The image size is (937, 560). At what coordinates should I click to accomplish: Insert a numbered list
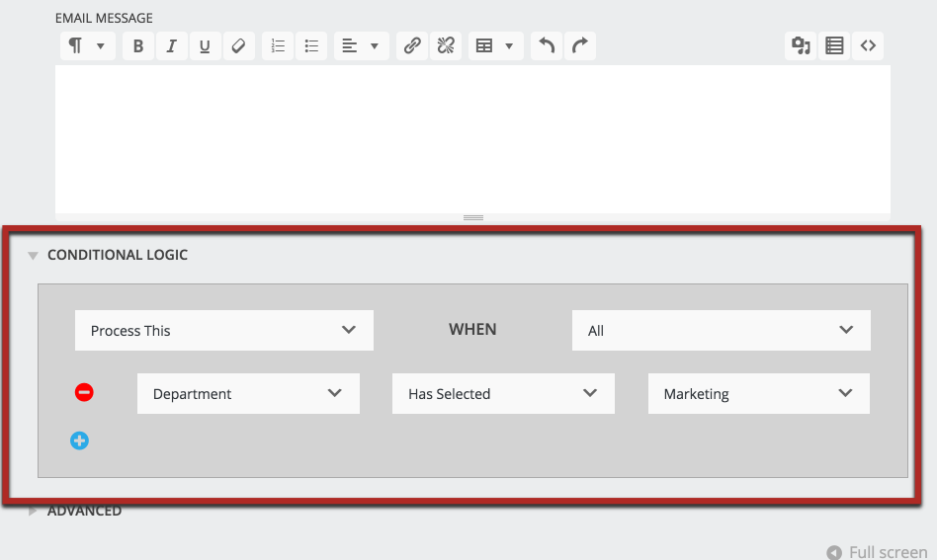(278, 45)
